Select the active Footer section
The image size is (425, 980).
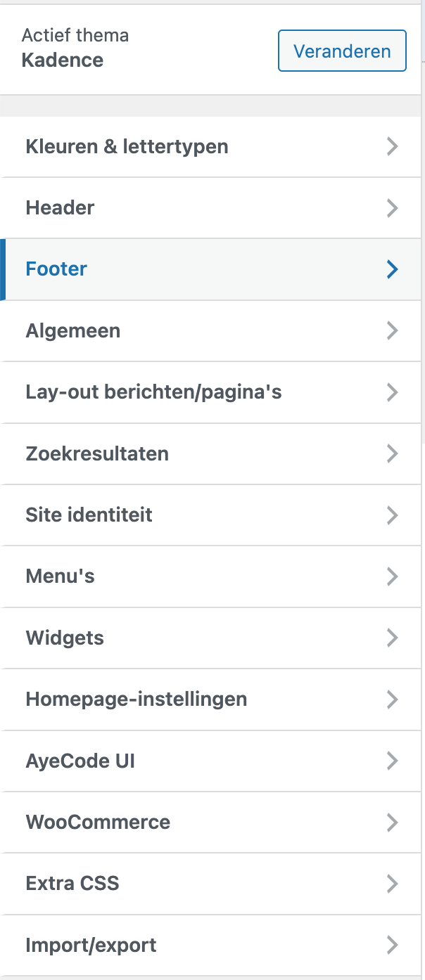[56, 269]
